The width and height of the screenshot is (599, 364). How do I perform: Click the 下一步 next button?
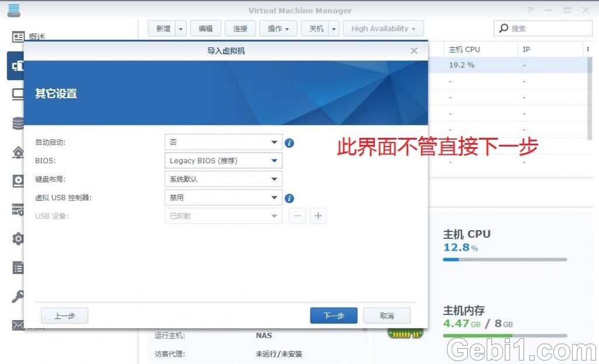click(x=333, y=316)
